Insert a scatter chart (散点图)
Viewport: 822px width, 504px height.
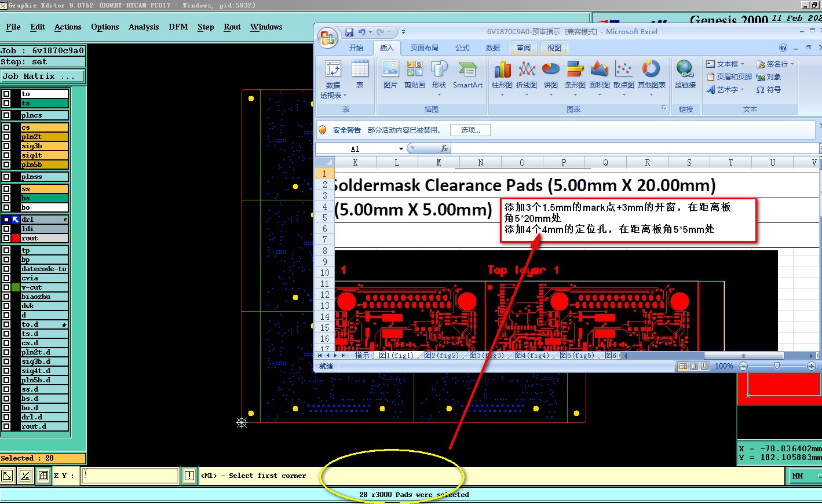pyautogui.click(x=624, y=79)
